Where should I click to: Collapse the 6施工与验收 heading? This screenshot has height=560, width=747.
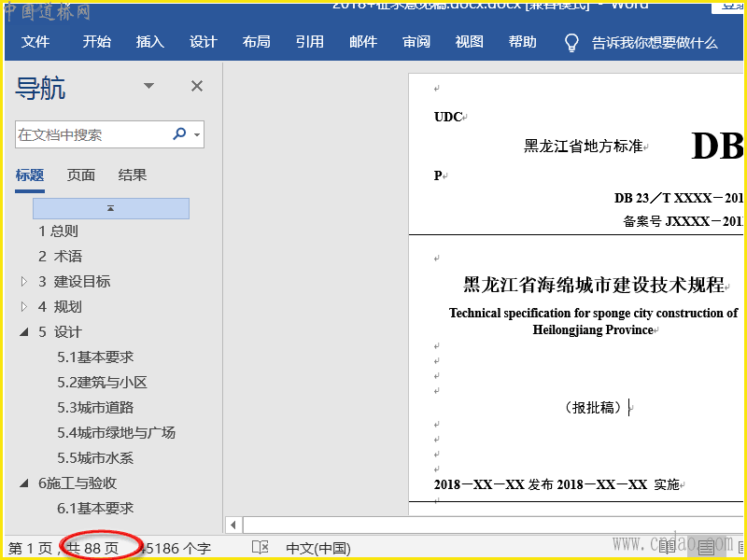tap(24, 483)
